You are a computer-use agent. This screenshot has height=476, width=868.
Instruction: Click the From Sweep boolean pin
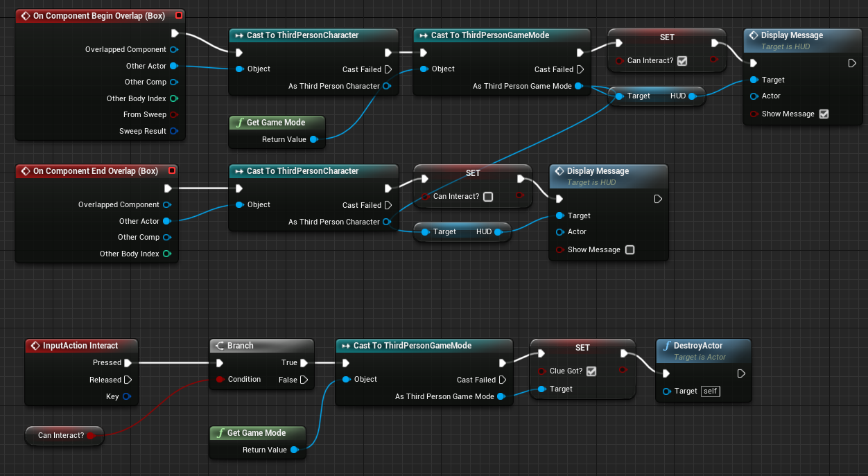point(173,115)
